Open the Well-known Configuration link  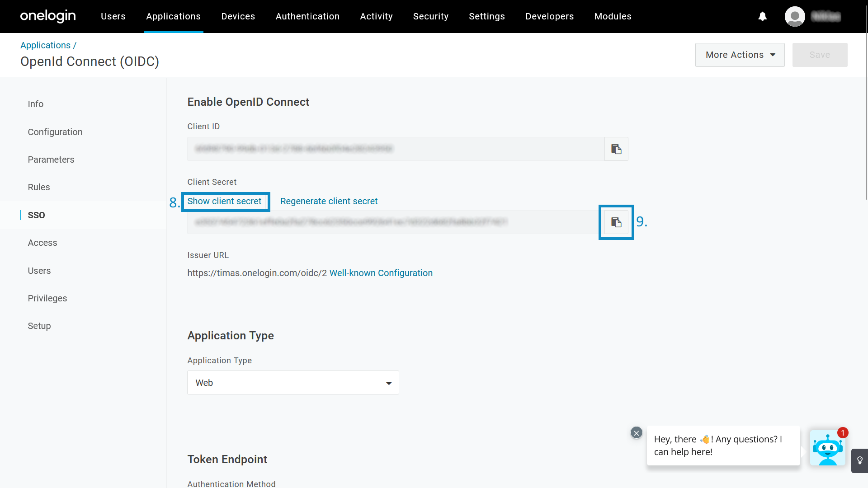pyautogui.click(x=381, y=273)
